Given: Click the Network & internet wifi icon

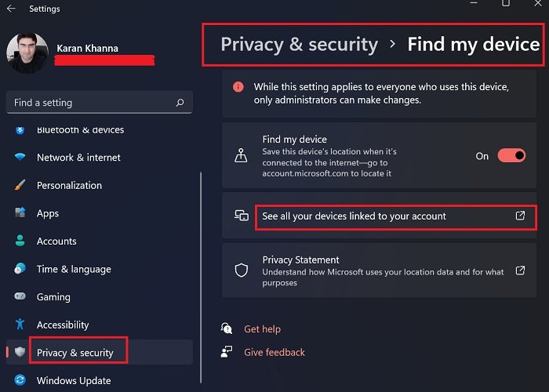Looking at the screenshot, I should coord(20,158).
